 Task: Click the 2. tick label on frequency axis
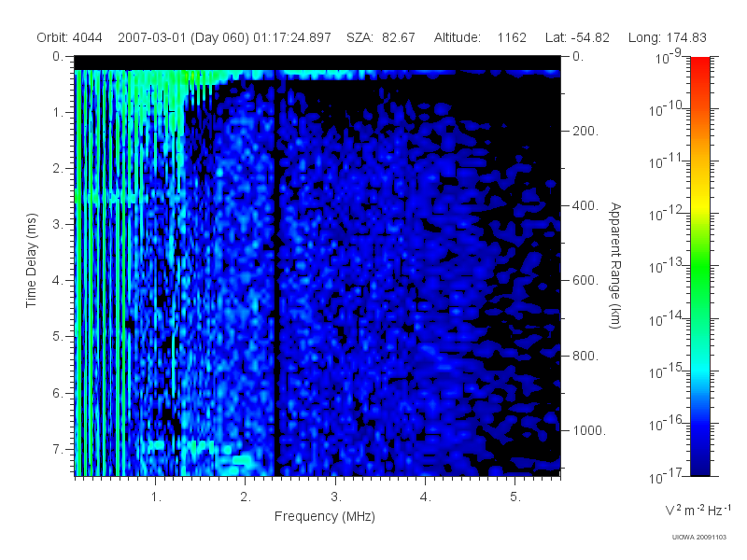click(x=246, y=497)
